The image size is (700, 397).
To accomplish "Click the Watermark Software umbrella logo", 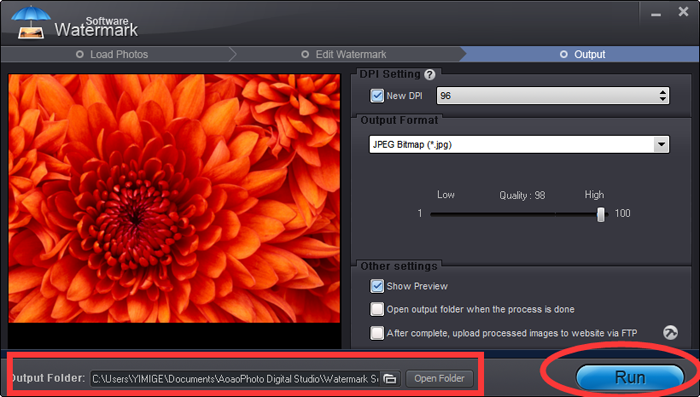I will click(30, 22).
